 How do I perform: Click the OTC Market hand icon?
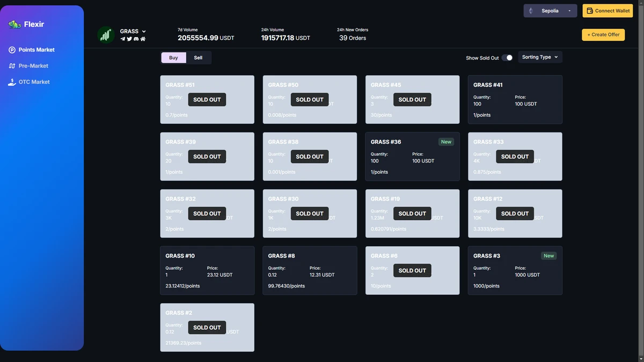[12, 82]
